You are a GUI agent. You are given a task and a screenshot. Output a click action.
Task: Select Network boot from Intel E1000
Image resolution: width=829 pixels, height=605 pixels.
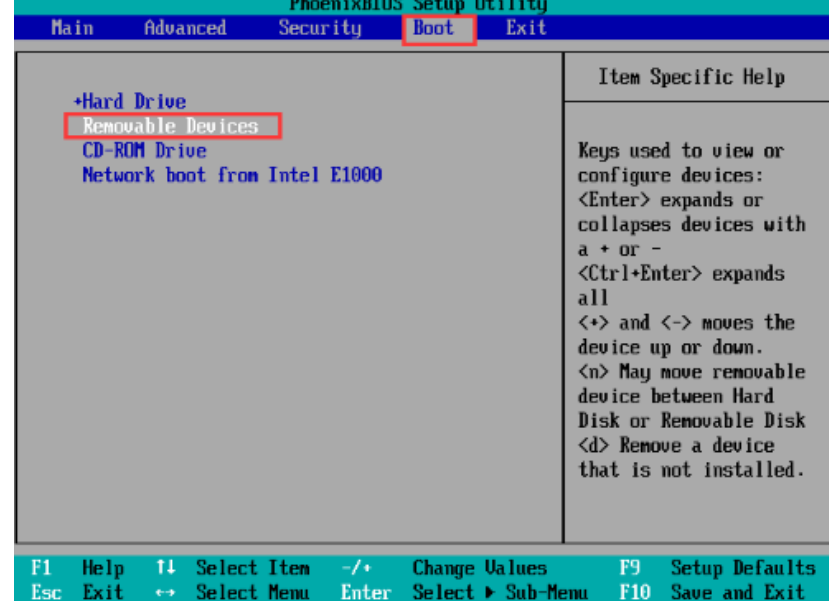pos(232,175)
